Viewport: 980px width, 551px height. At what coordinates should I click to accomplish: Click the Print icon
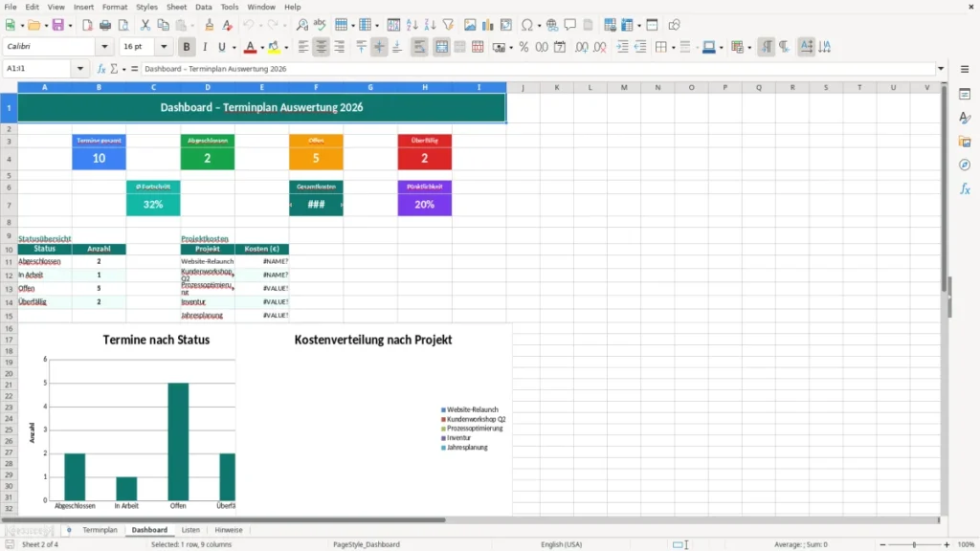tap(105, 25)
